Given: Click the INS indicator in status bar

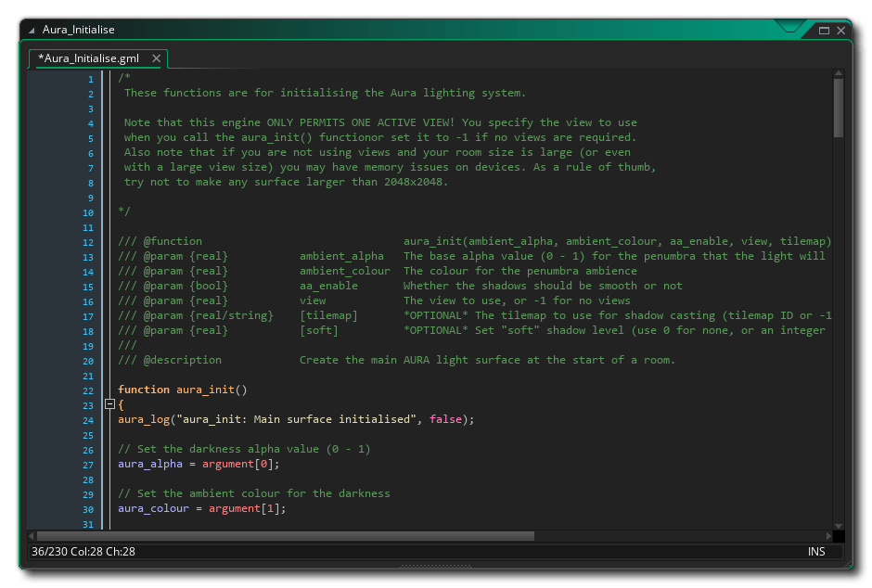Looking at the screenshot, I should tap(815, 552).
